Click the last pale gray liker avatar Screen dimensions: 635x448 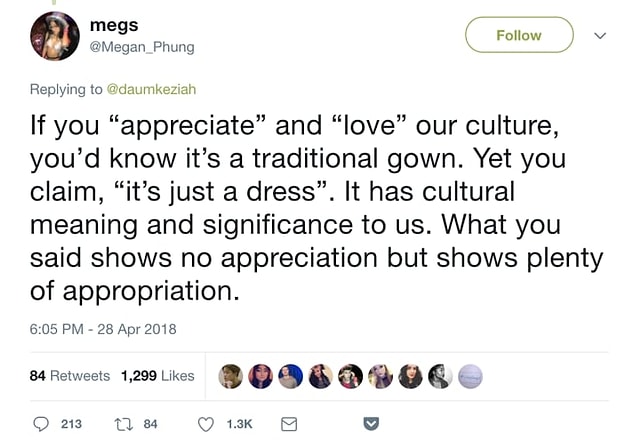[x=470, y=376]
